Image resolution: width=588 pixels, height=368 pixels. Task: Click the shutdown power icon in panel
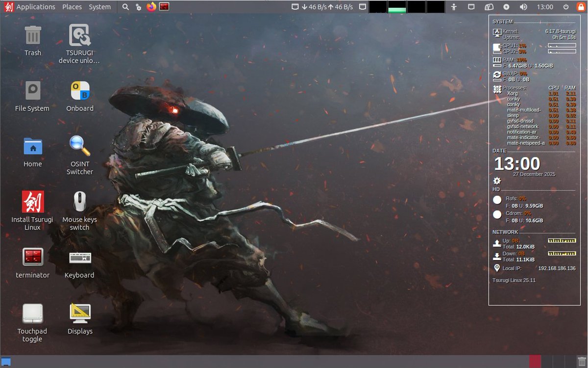566,7
